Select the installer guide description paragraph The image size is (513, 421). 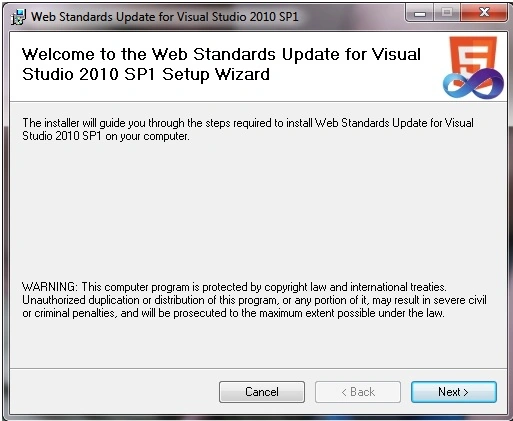coord(248,129)
